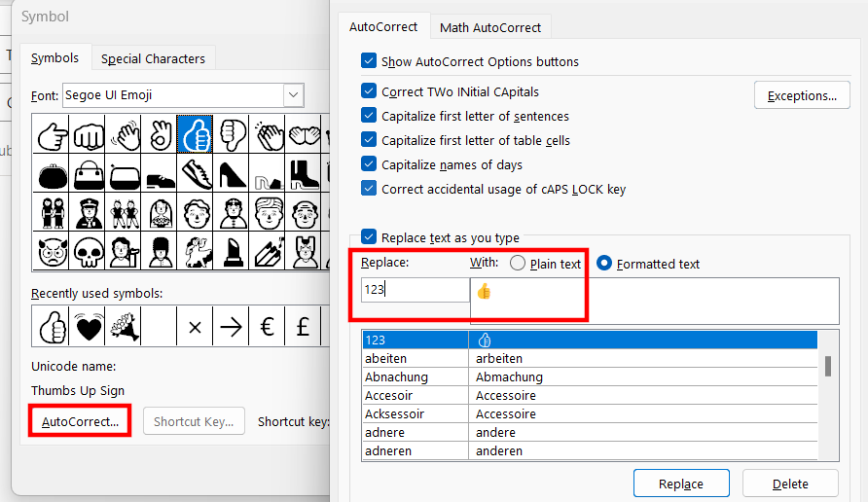Viewport: 868px width, 502px height.
Task: Select the abeiten to arbeiten entry
Action: (590, 358)
